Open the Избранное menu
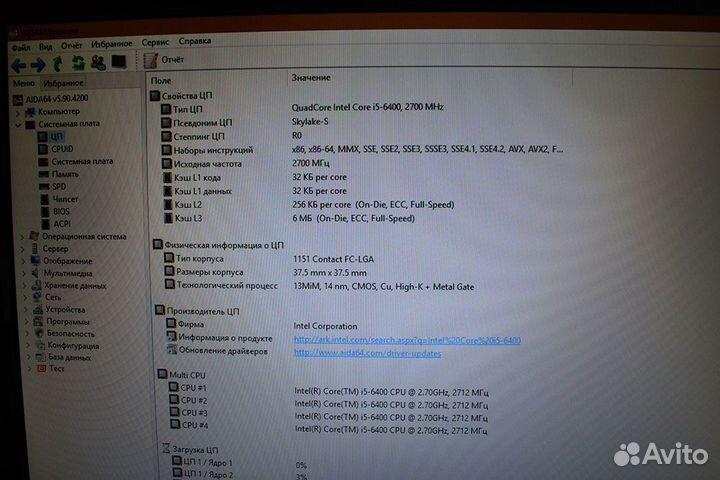This screenshot has height=480, width=720. 112,44
